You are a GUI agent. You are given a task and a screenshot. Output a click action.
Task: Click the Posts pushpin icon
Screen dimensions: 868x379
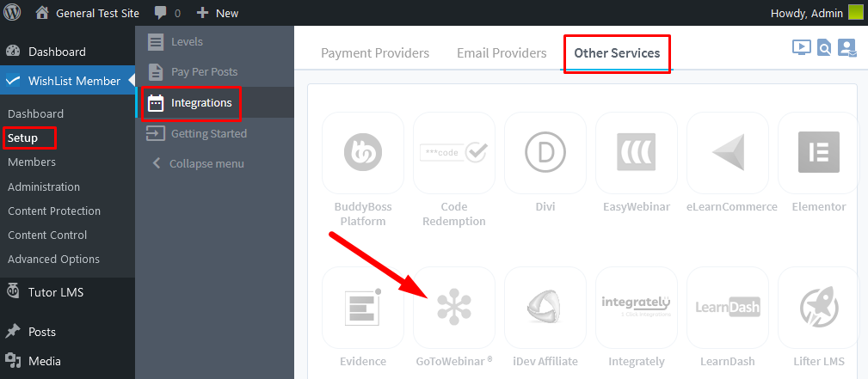pos(13,332)
